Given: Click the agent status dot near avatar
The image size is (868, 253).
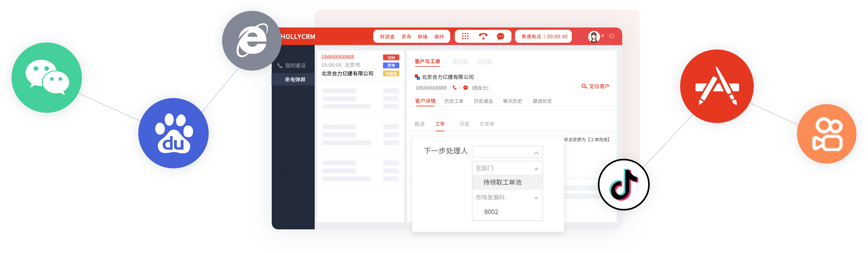Looking at the screenshot, I should tap(602, 36).
